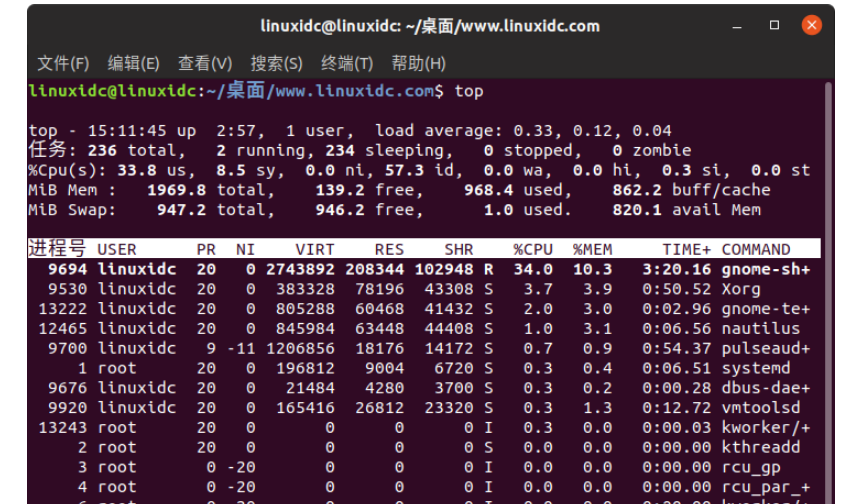
Task: Click the 236 total tasks value
Action: click(x=102, y=150)
